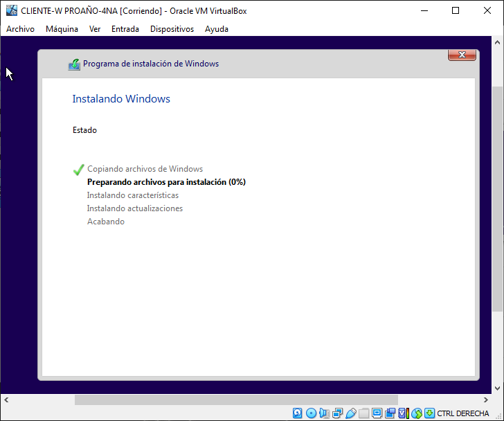Click the green checkmark beside Copiando archivos
504x421 pixels.
tap(79, 170)
